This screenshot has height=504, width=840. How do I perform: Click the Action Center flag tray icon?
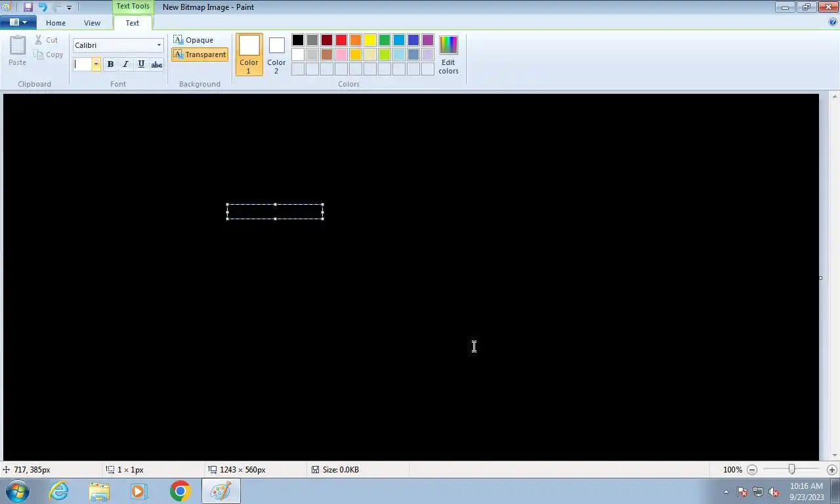tap(742, 492)
